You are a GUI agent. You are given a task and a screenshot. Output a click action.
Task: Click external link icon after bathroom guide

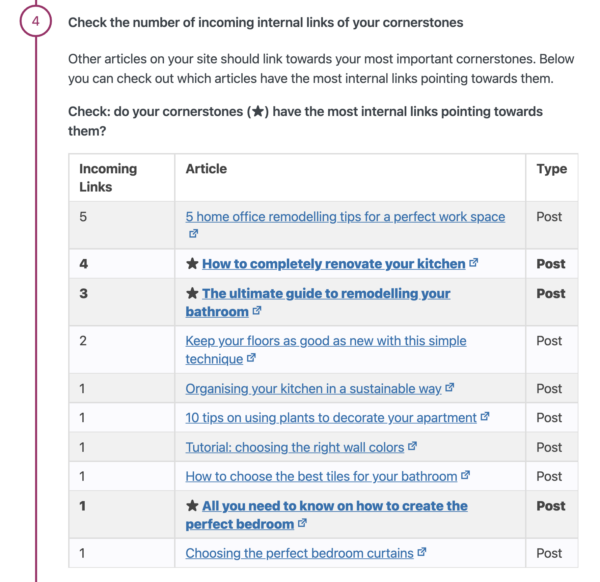(257, 310)
